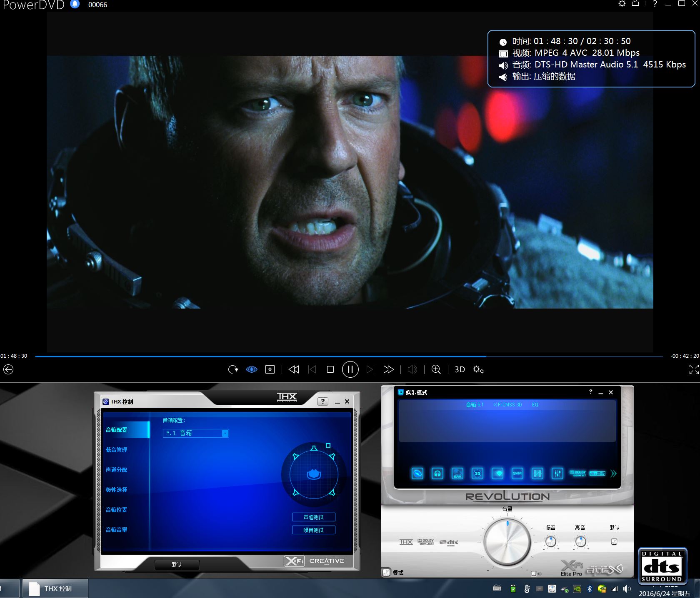Select the 音箱位置 tab
The height and width of the screenshot is (598, 700).
117,510
